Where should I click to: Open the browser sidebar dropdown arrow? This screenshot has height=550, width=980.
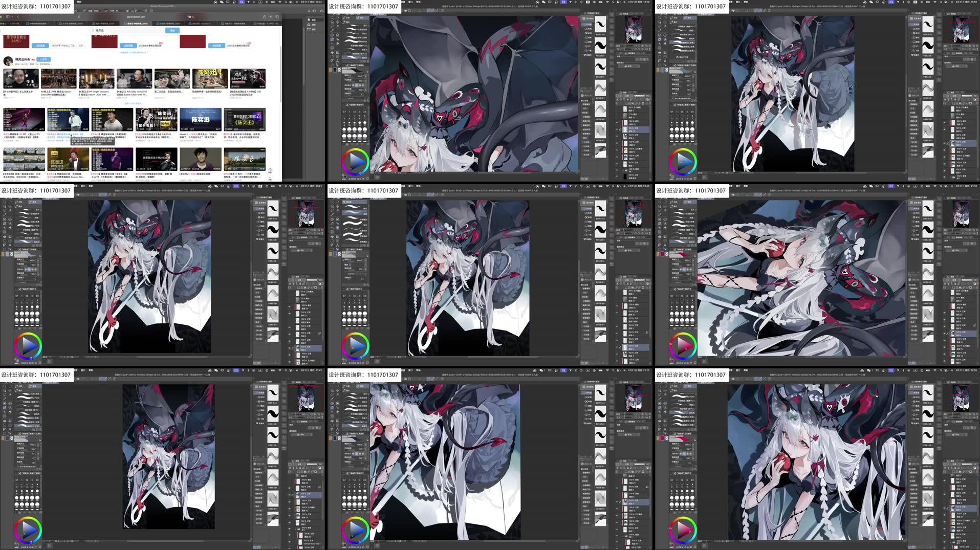click(12, 17)
